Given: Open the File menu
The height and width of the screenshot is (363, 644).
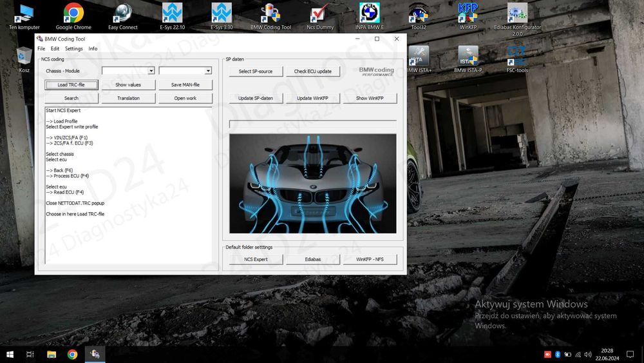Looking at the screenshot, I should 41,48.
